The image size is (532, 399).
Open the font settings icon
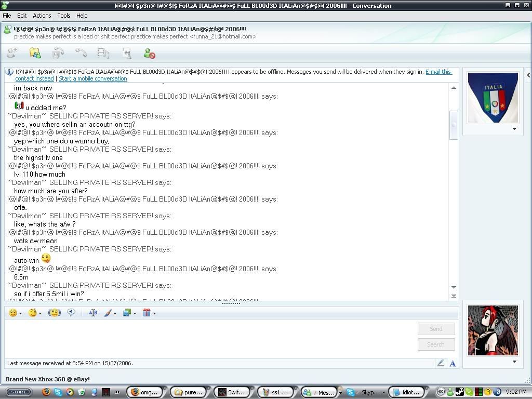click(x=93, y=313)
